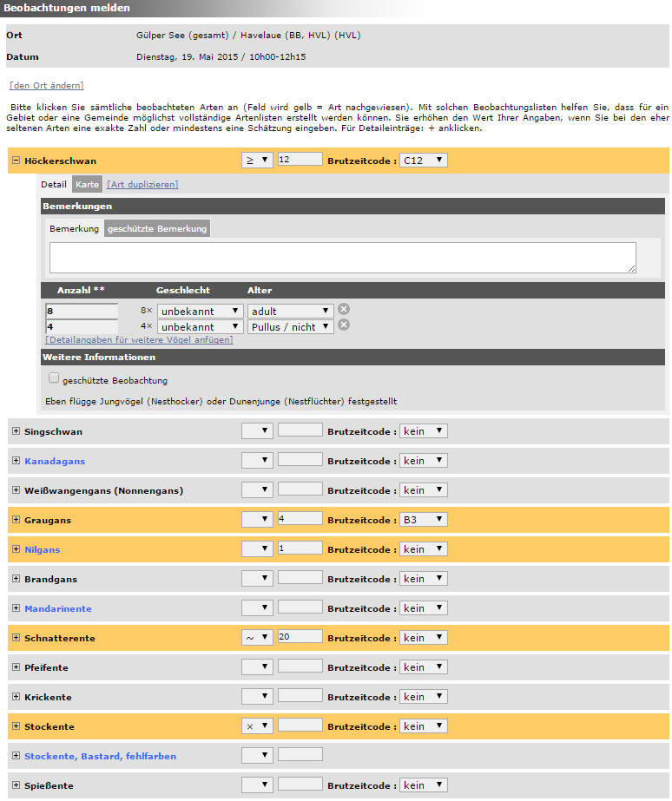672x801 pixels.
Task: Open Geschlecht dropdown for 8 birds
Action: coord(200,311)
